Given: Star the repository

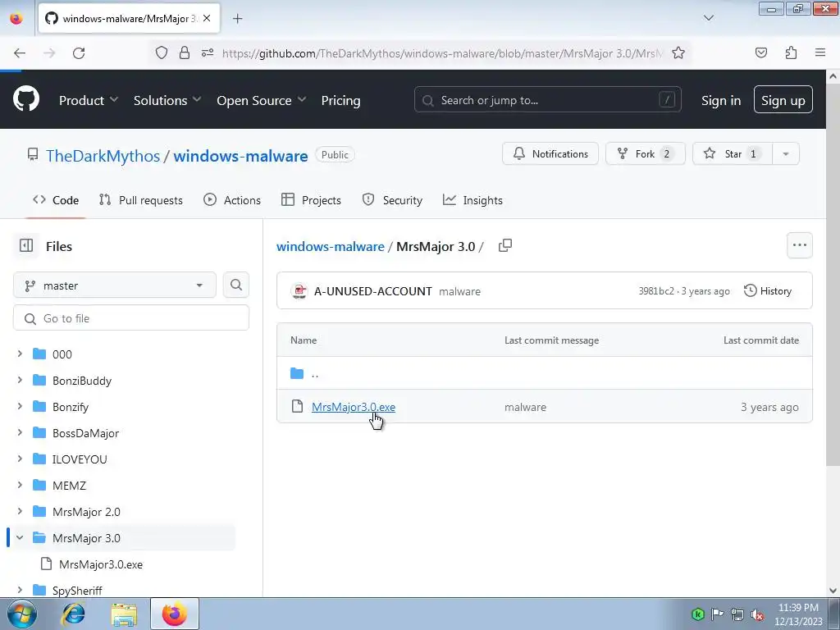Looking at the screenshot, I should click(733, 153).
